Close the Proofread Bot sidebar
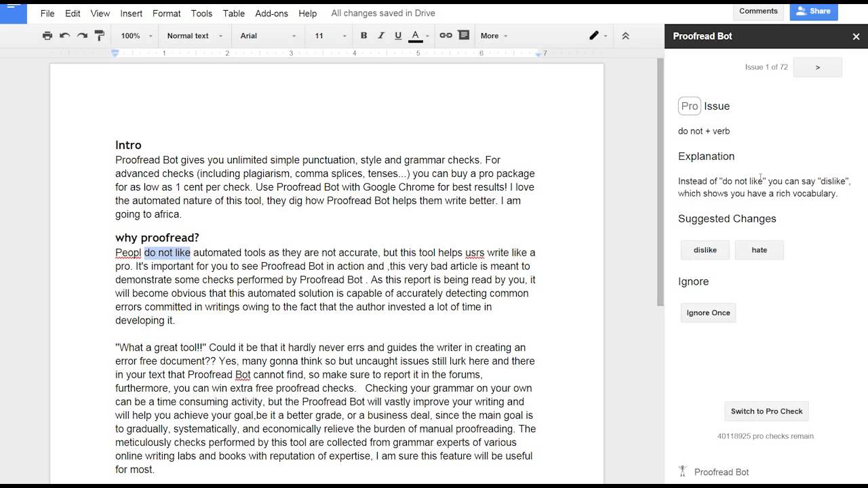 tap(856, 37)
